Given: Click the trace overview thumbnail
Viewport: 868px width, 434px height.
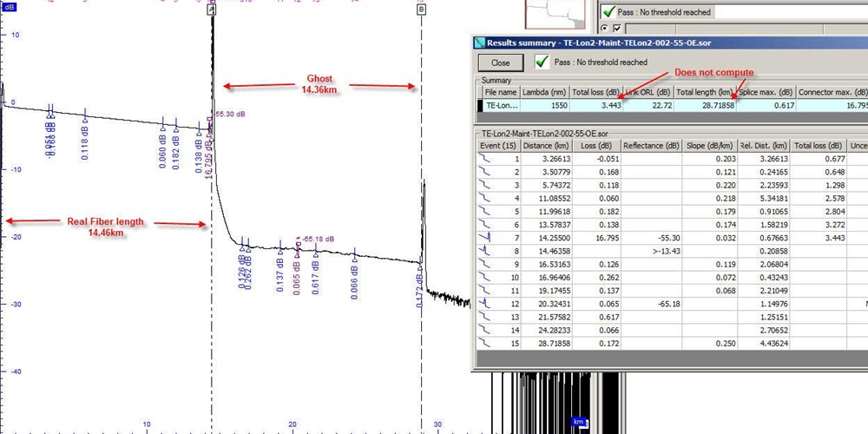Looking at the screenshot, I should [x=556, y=14].
